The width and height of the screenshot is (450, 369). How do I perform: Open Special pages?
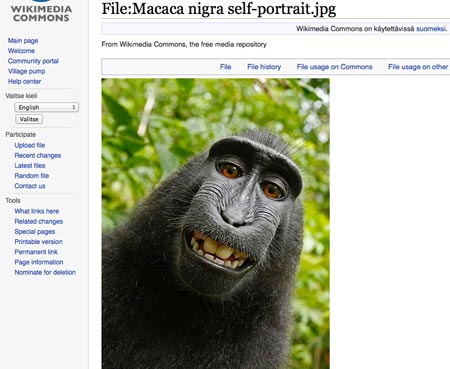click(35, 232)
